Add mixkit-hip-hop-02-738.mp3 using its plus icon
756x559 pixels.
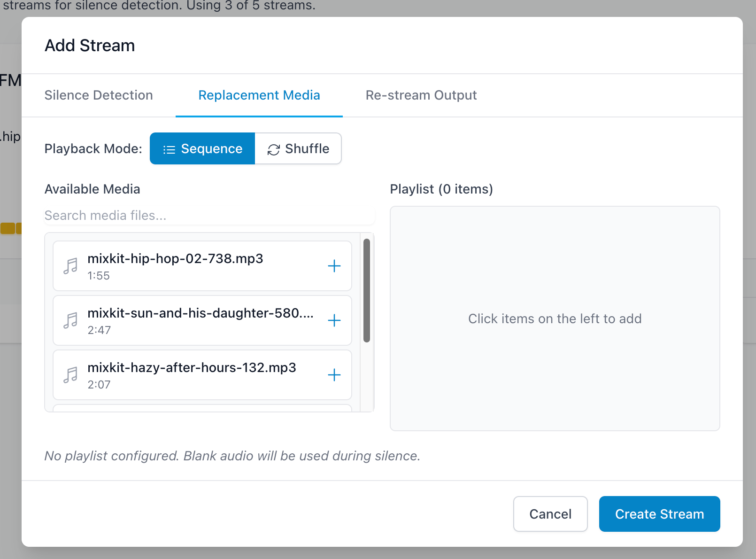[334, 266]
